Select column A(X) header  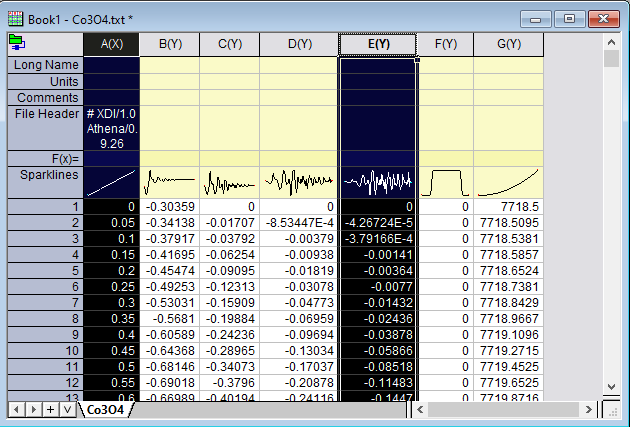coord(111,44)
